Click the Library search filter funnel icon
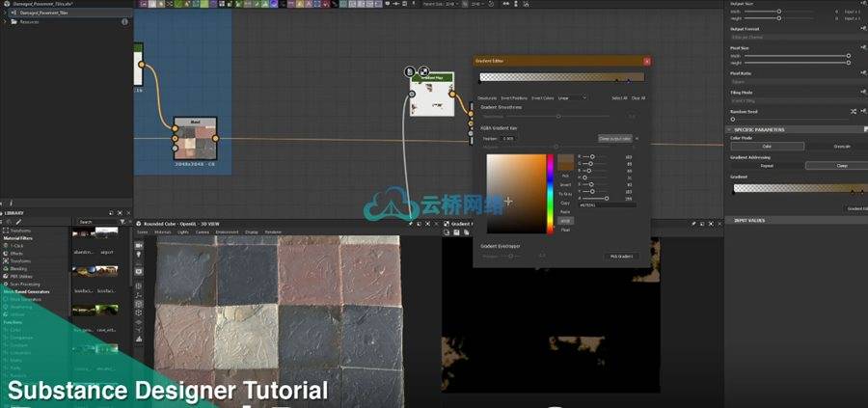Image resolution: width=868 pixels, height=408 pixels. pos(122,222)
